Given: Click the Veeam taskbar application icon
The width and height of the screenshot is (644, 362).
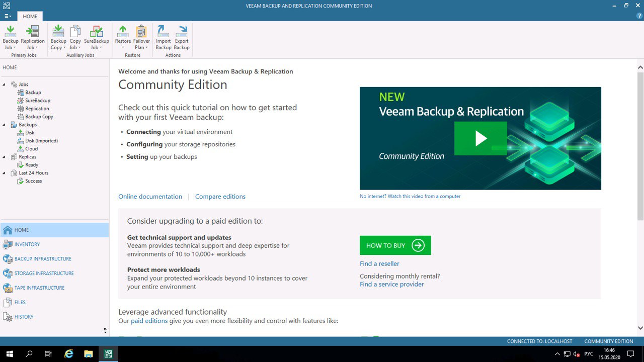Looking at the screenshot, I should click(x=108, y=354).
